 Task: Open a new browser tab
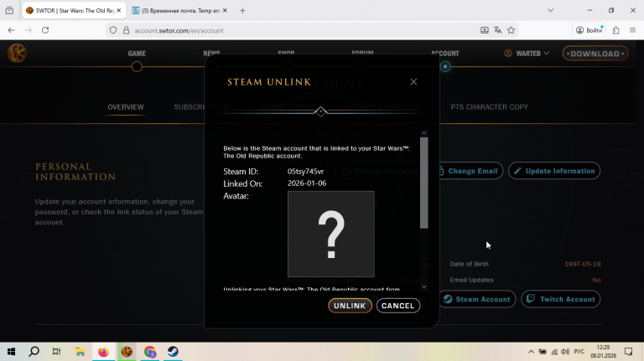click(242, 11)
